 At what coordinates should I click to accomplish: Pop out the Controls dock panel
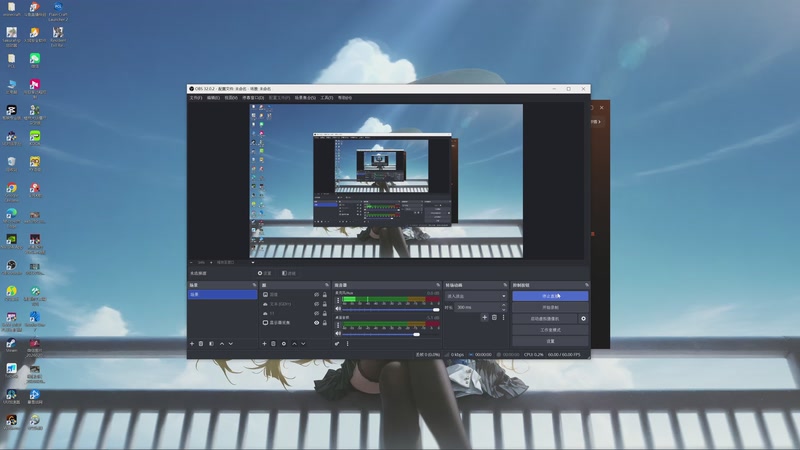[x=587, y=285]
